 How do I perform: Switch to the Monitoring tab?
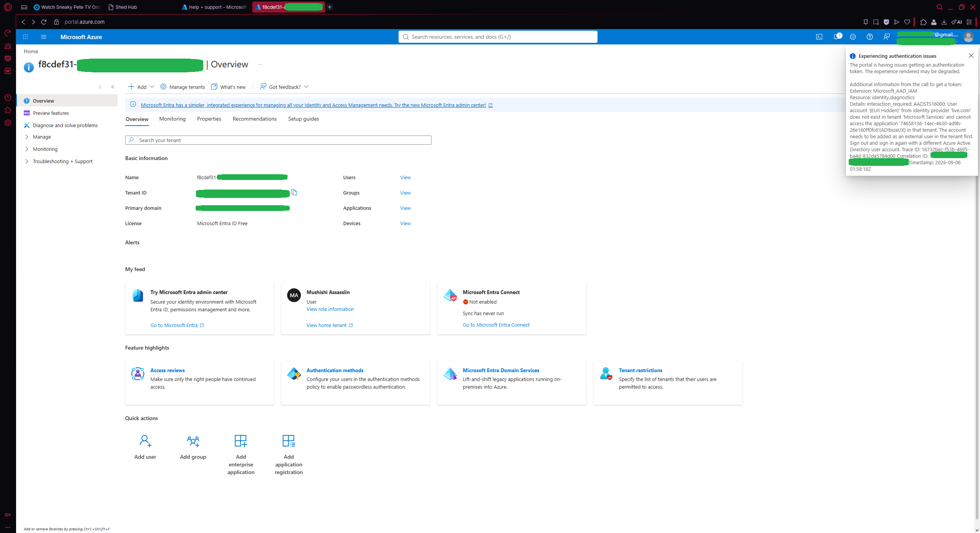pos(172,119)
